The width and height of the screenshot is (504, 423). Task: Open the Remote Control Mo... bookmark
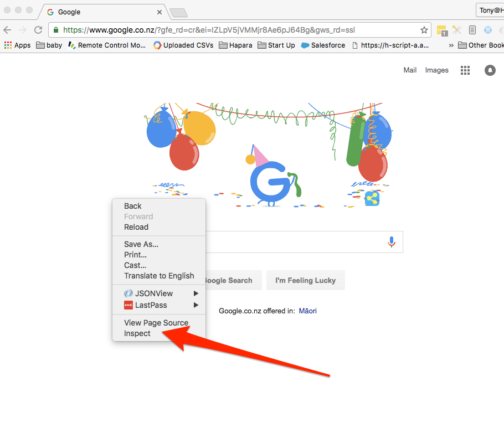point(107,45)
